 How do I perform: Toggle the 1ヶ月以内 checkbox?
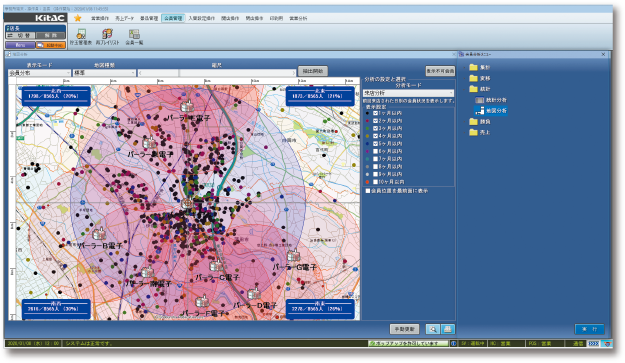(x=375, y=113)
